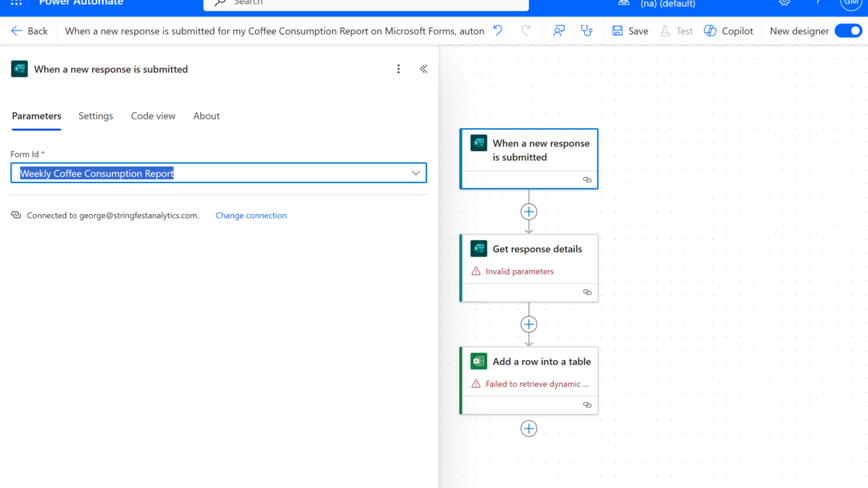
Task: Click the Excel icon on Add a row card
Action: tap(479, 361)
